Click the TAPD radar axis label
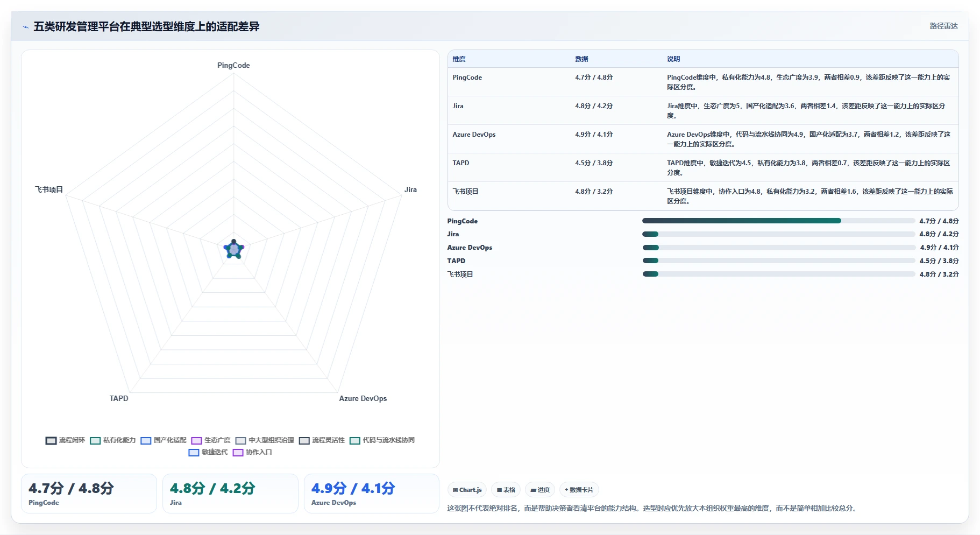 pos(119,398)
